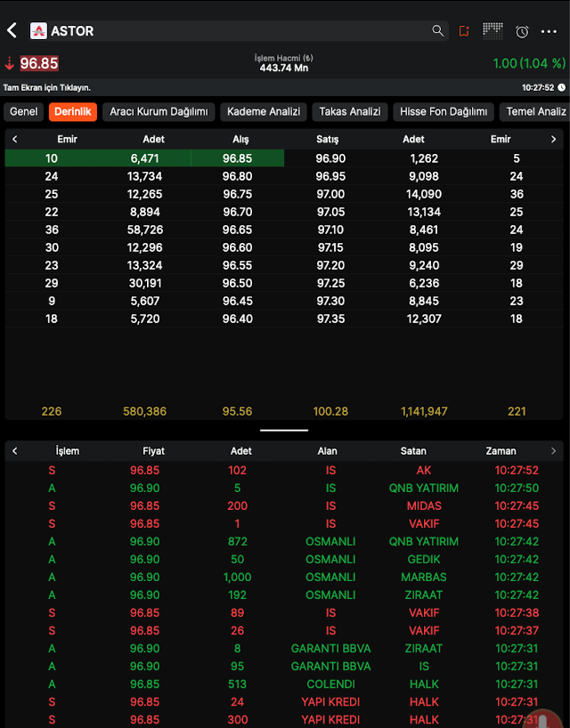This screenshot has height=728, width=570.
Task: Open the three-dots more options menu
Action: point(549,31)
